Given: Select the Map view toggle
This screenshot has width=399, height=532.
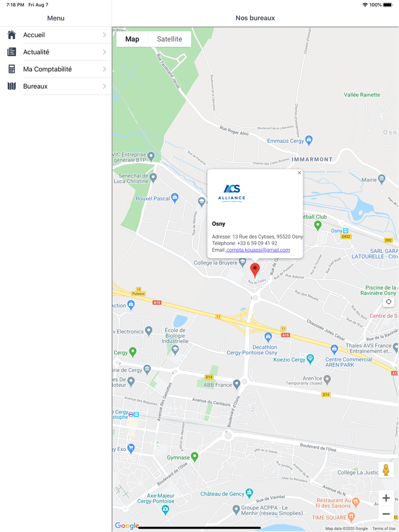Looking at the screenshot, I should pyautogui.click(x=132, y=39).
